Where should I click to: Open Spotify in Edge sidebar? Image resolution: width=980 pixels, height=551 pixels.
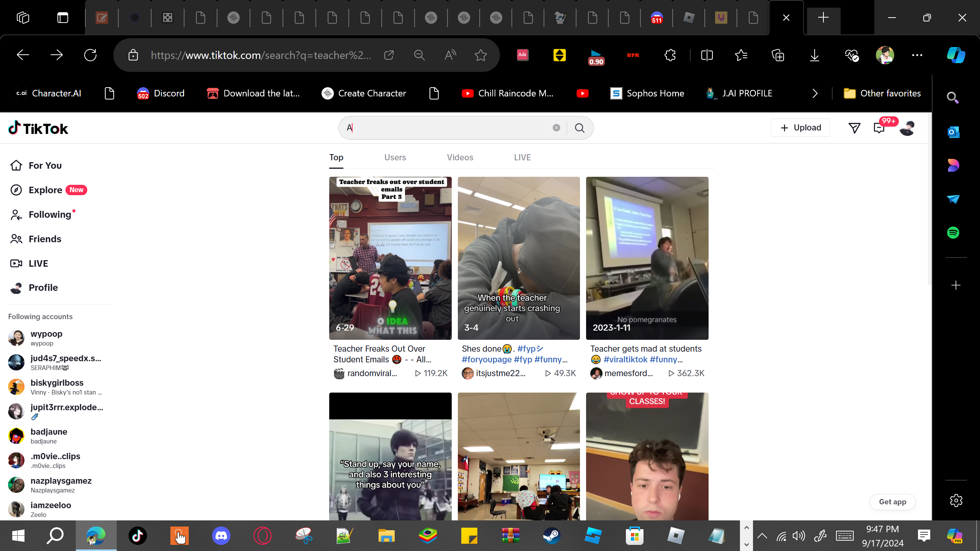953,233
